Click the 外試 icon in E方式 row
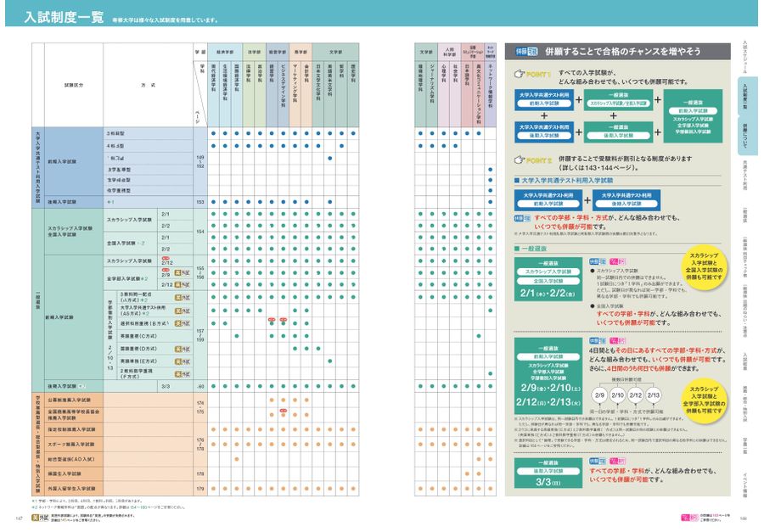 pyautogui.click(x=183, y=361)
